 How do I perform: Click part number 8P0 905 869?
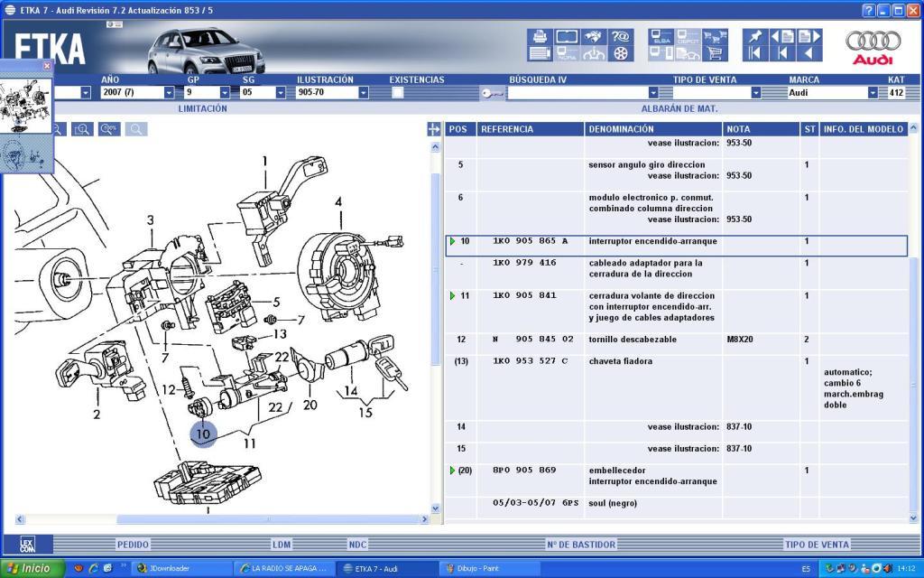click(x=524, y=470)
